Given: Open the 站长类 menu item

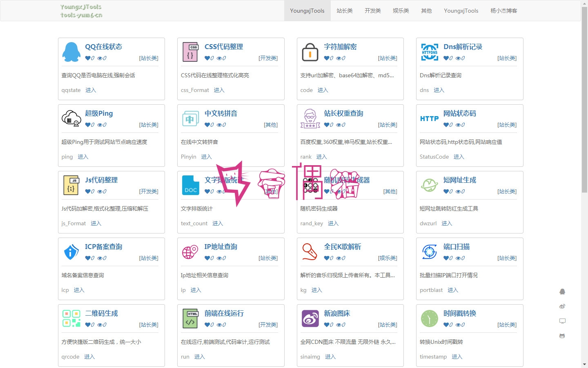Looking at the screenshot, I should (x=345, y=11).
